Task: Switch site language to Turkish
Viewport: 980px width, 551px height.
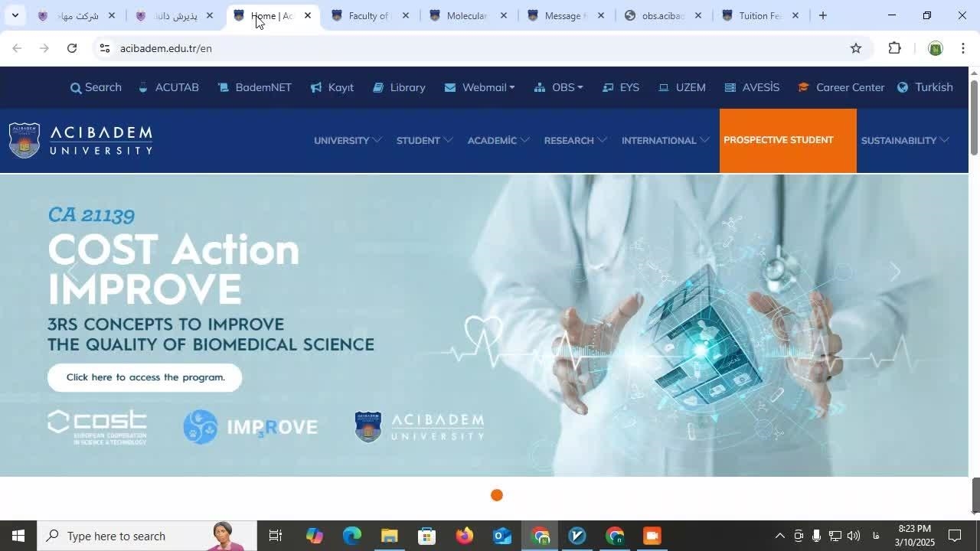Action: (925, 87)
